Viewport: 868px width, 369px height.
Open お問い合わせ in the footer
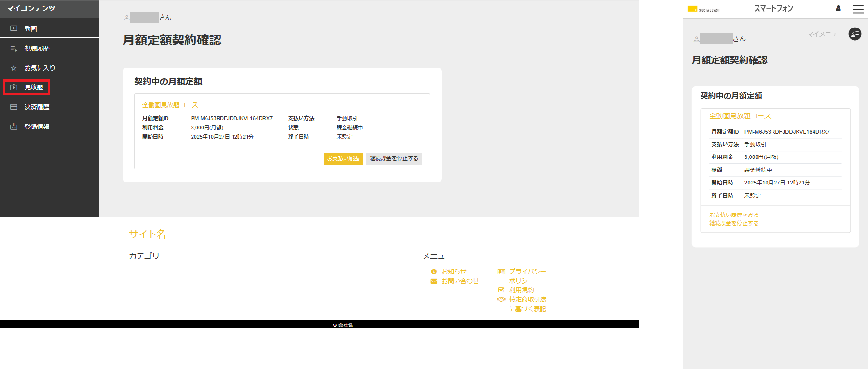(x=460, y=281)
